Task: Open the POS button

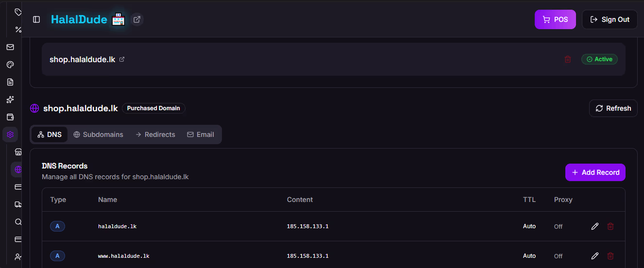Action: pos(555,19)
